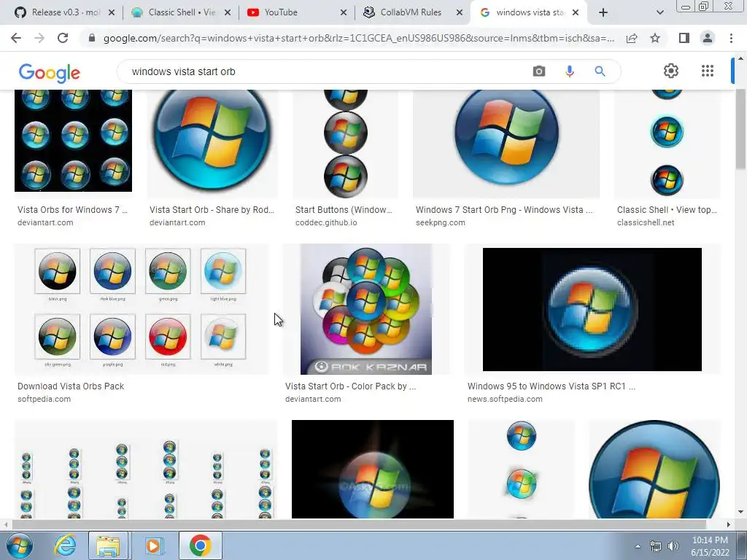Open a new tab
The image size is (747, 560).
[x=603, y=12]
